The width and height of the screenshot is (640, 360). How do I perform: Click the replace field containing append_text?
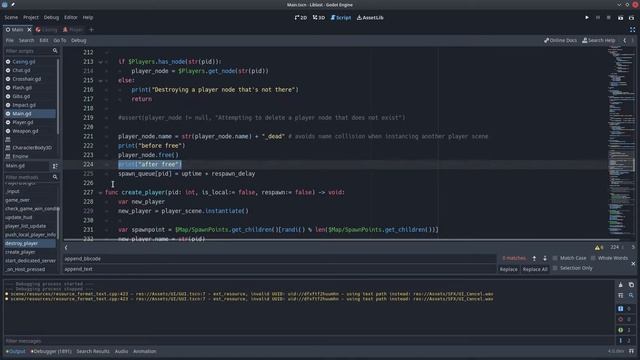tap(279, 269)
